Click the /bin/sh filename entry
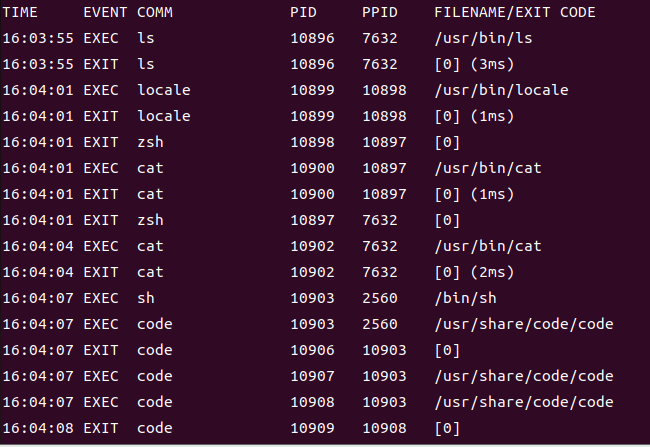Screen dimensions: 650x447 466,299
